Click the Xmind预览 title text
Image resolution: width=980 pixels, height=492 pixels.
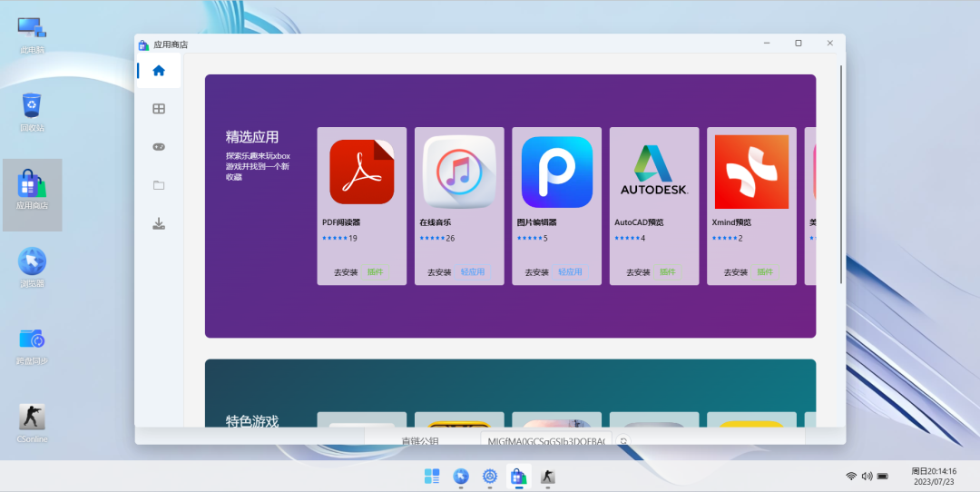pyautogui.click(x=731, y=222)
